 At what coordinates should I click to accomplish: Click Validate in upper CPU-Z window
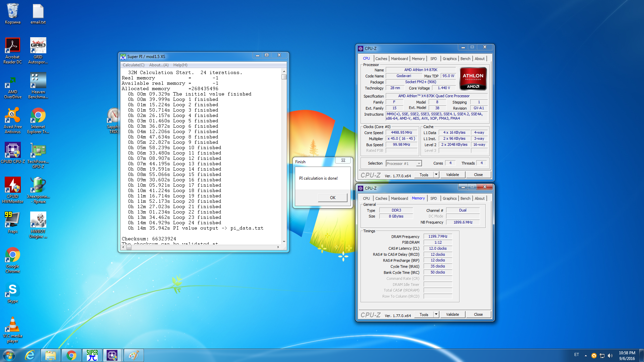(x=452, y=175)
